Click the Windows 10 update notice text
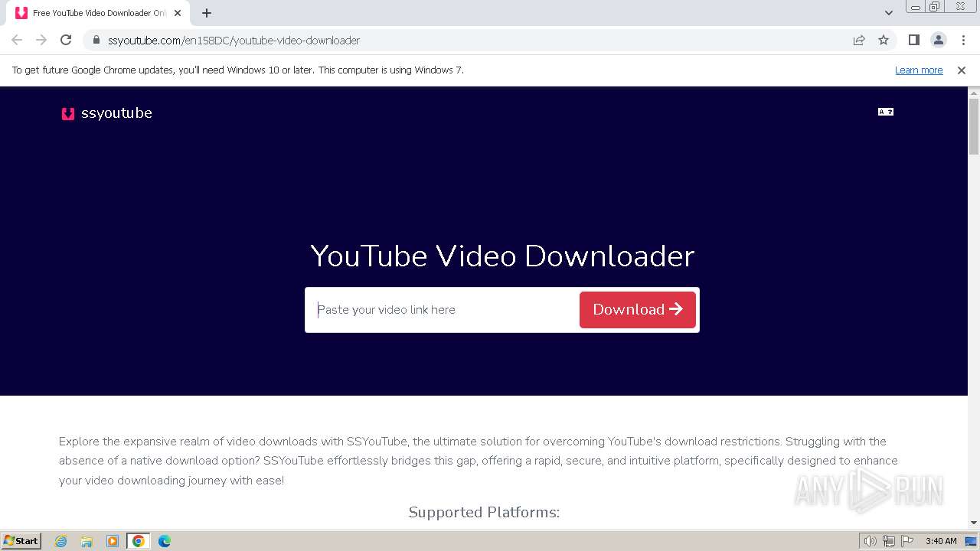This screenshot has height=551, width=980. click(238, 70)
